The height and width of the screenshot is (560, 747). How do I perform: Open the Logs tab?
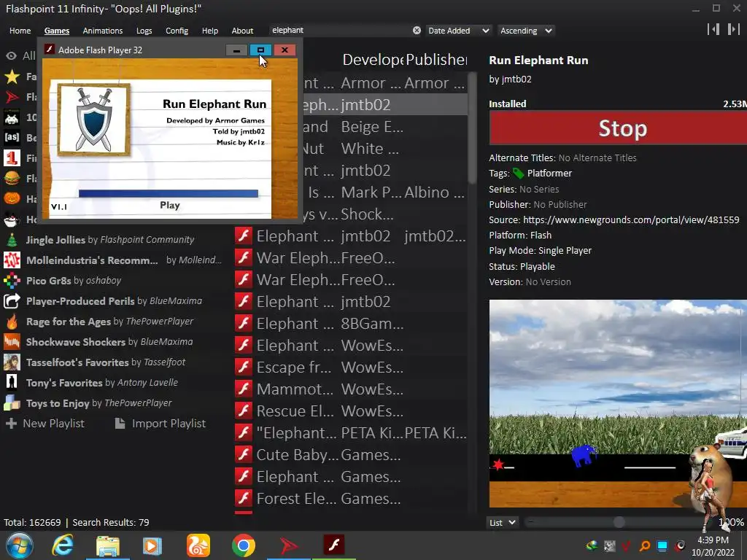144,31
